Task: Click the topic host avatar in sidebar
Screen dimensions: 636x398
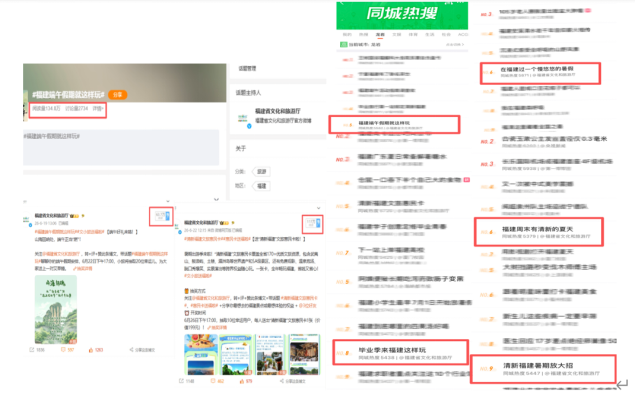Action: (x=243, y=118)
